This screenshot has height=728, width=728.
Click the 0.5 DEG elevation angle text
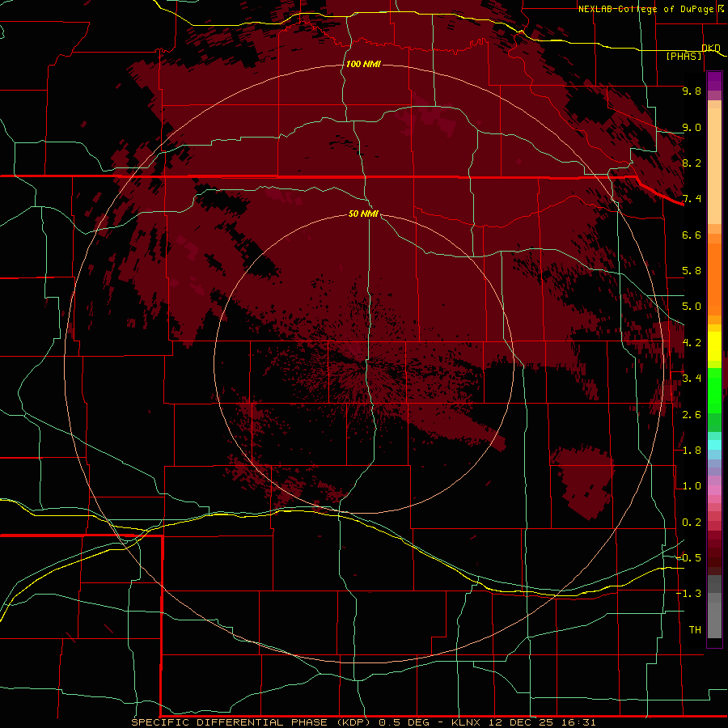(x=404, y=722)
